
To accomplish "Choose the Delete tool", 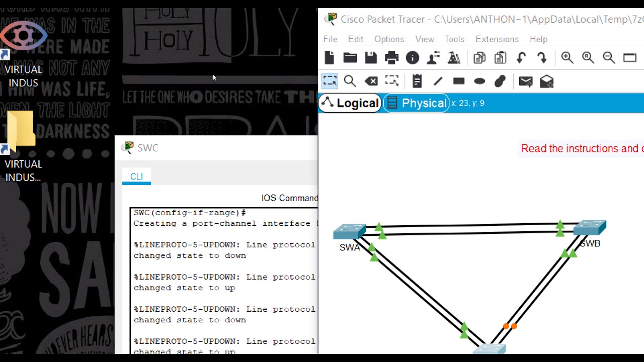I will point(371,81).
